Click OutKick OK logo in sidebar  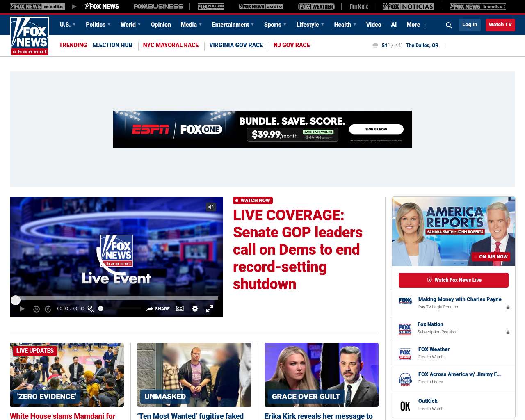pos(405,406)
